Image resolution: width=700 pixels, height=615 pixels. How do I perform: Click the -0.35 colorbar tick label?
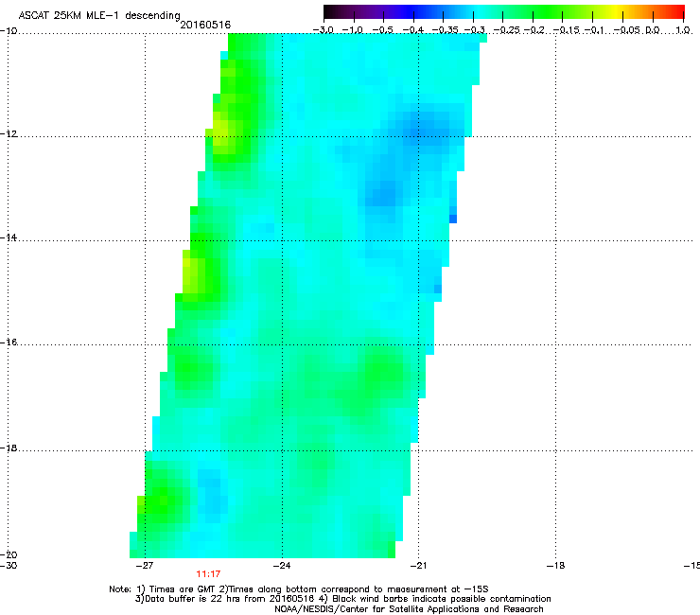coord(446,30)
